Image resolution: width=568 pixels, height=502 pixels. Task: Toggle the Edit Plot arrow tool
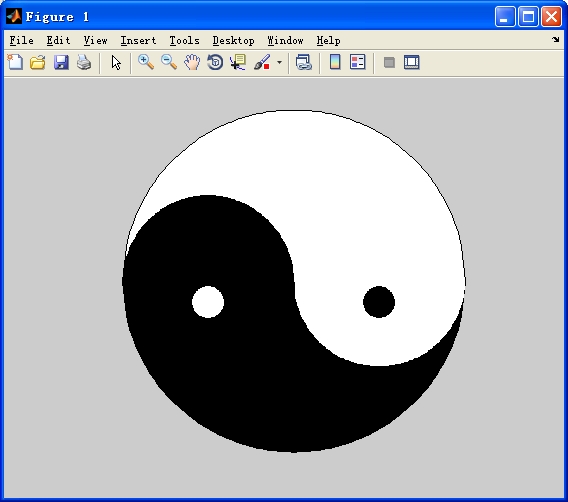click(116, 63)
